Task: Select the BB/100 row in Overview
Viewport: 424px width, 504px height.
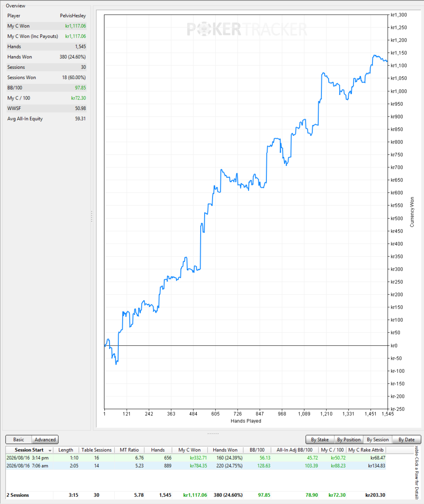Action: click(x=46, y=88)
